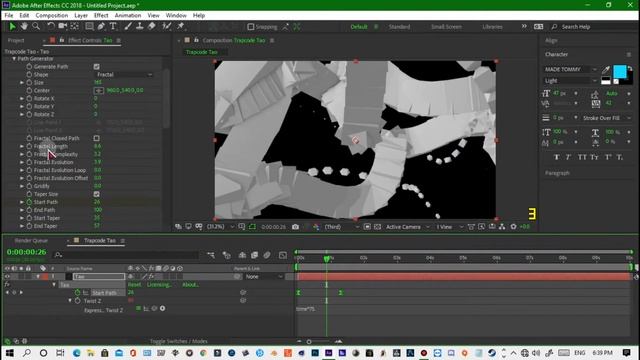Select the Libraries workspace
Screen dimensions: 640x360
tap(492, 27)
